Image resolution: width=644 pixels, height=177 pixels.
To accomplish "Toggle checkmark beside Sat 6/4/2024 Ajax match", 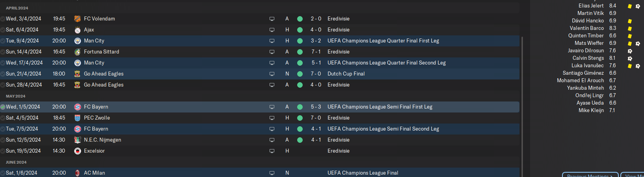I will pos(3,30).
